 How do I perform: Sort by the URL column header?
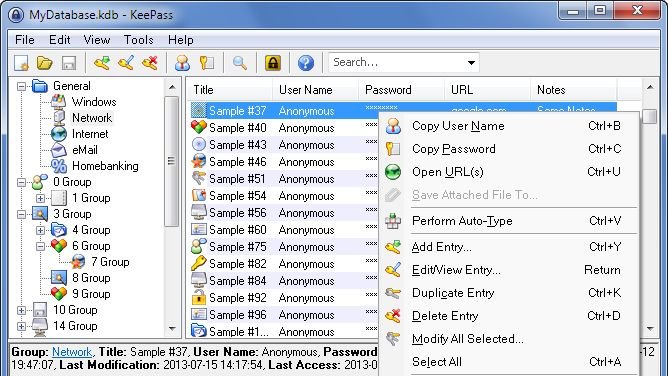click(487, 90)
